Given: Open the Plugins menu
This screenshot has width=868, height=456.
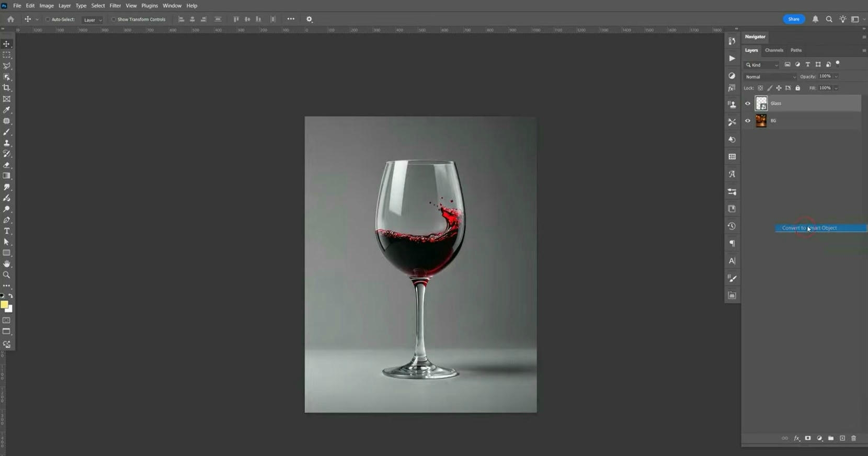Looking at the screenshot, I should (x=150, y=6).
